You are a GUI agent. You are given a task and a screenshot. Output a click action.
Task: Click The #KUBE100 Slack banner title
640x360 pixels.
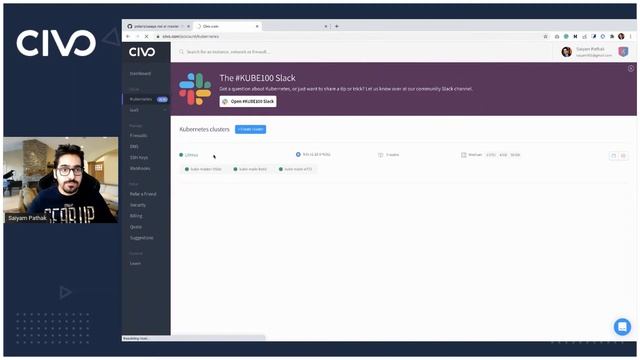(258, 78)
